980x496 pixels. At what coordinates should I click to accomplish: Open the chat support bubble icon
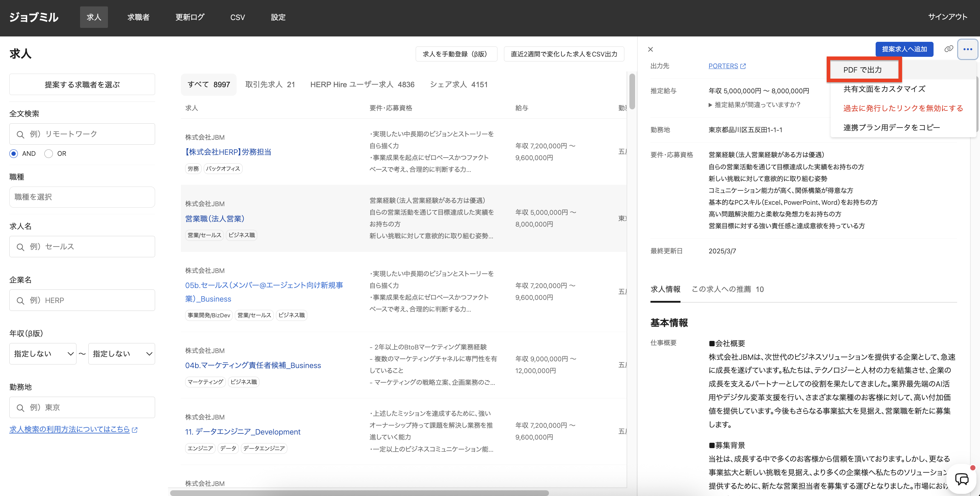point(962,479)
